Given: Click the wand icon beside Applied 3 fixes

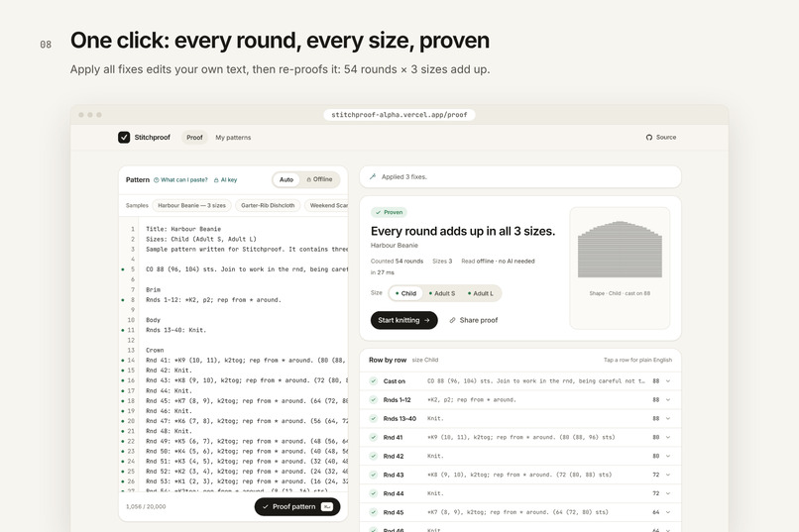Looking at the screenshot, I should (x=373, y=176).
